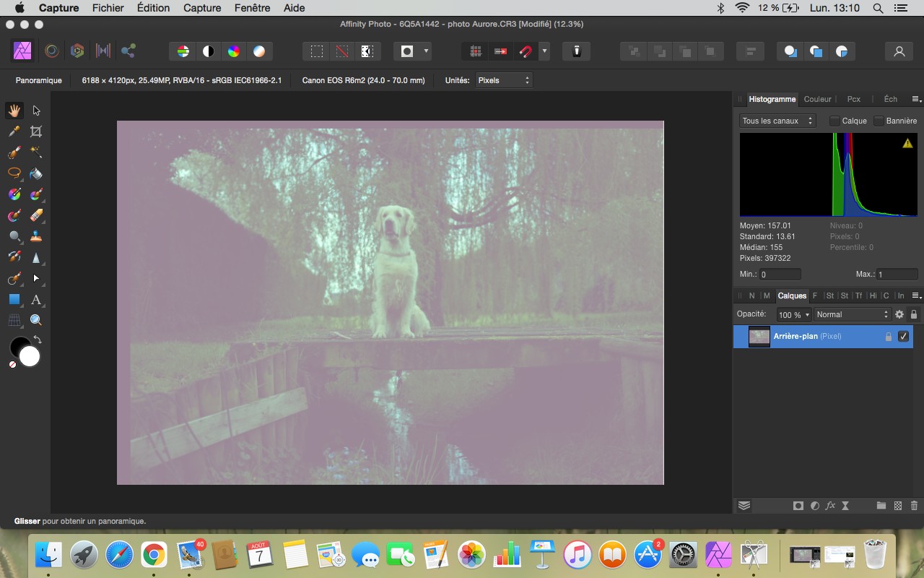Screen dimensions: 924x578
Task: Open the Assistant options
Action: pos(577,51)
